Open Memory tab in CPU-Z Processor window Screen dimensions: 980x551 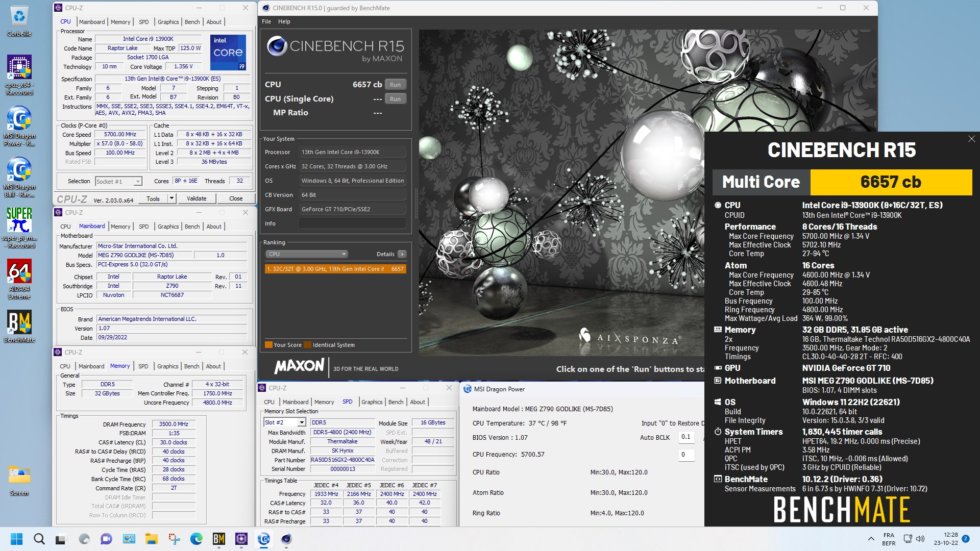coord(120,22)
